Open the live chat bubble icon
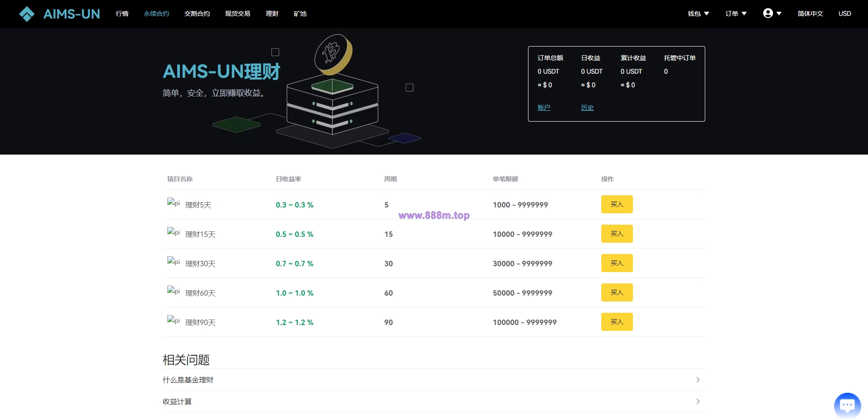 [847, 405]
